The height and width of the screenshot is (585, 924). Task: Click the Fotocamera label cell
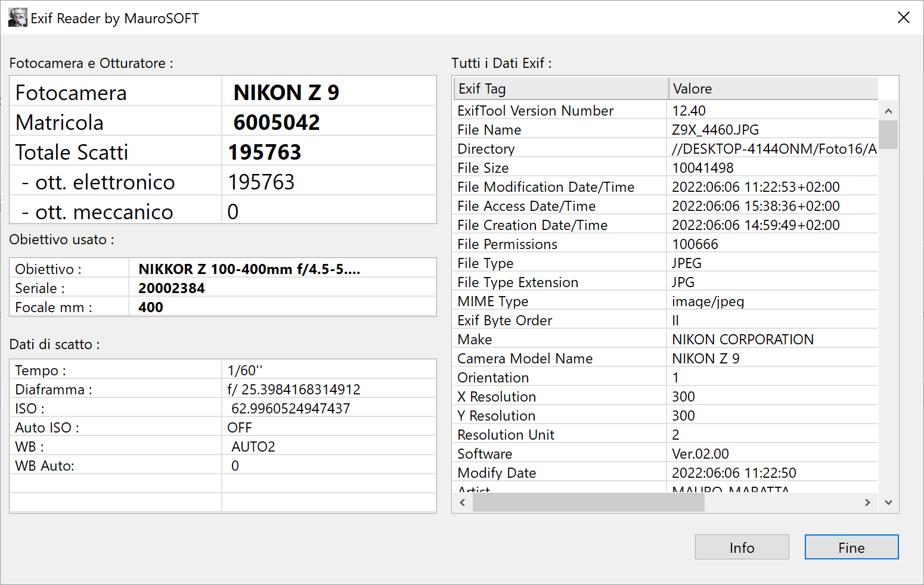(x=116, y=91)
